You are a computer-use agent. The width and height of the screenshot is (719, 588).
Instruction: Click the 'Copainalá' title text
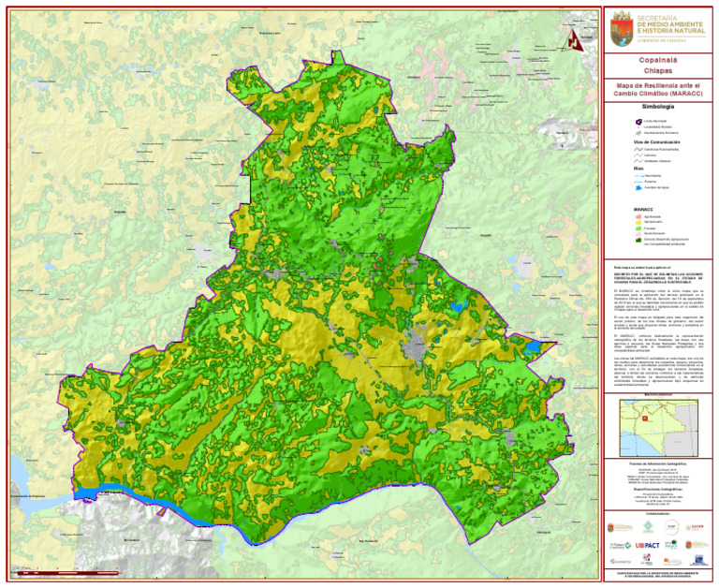tap(658, 60)
